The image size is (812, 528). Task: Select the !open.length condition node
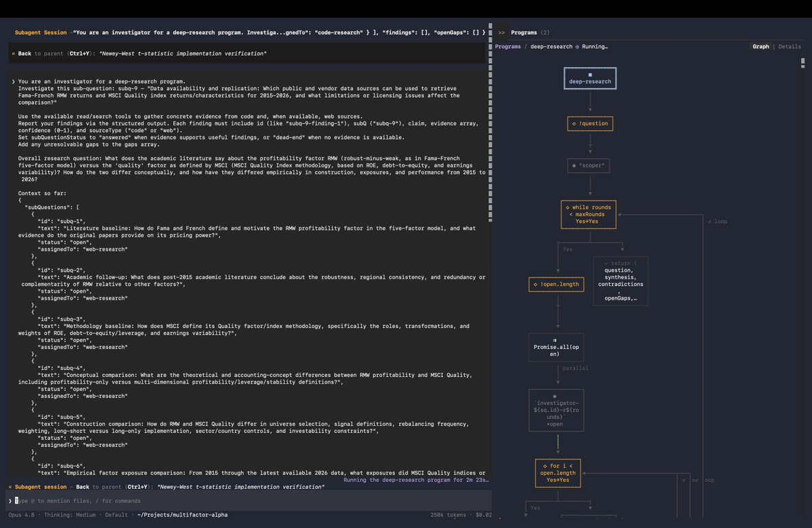click(556, 284)
